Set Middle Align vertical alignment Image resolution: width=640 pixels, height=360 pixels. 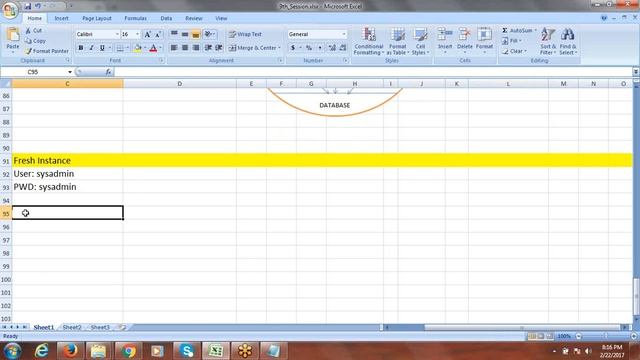[185, 34]
